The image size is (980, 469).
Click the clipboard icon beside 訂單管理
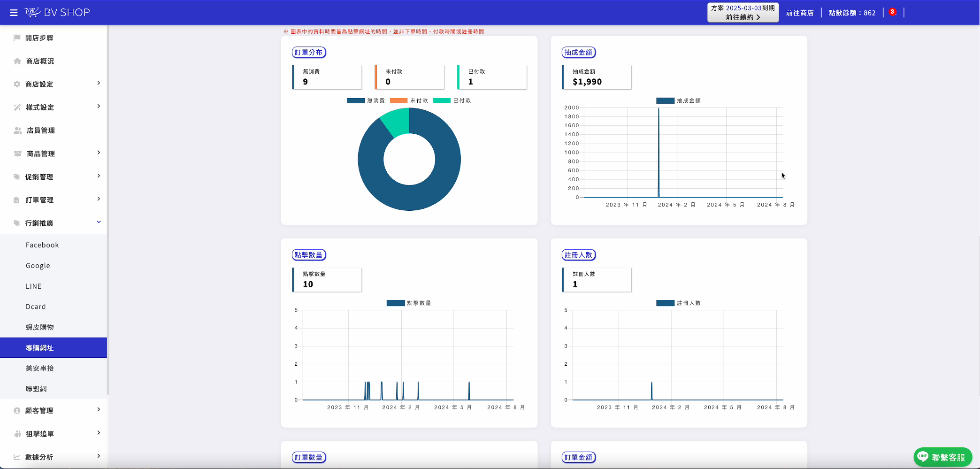[x=16, y=200]
